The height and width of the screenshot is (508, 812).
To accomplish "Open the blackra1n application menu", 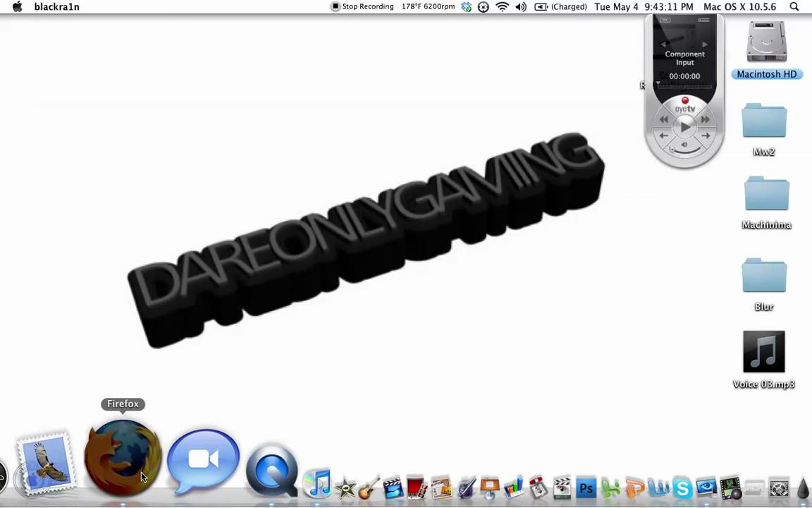I will tap(57, 7).
